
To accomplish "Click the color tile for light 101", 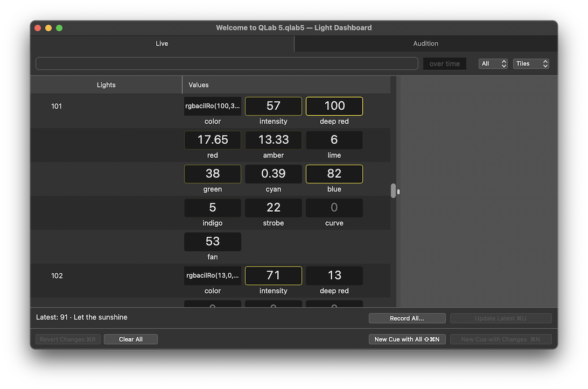I will pos(213,107).
